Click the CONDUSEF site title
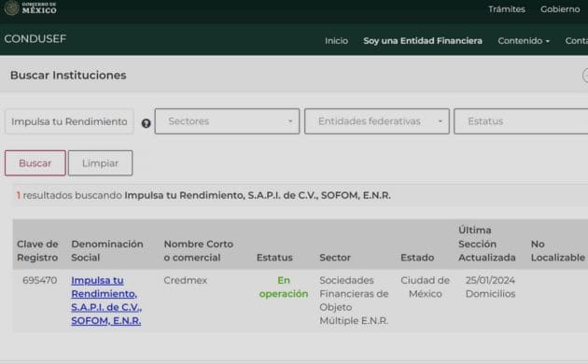 pos(35,39)
